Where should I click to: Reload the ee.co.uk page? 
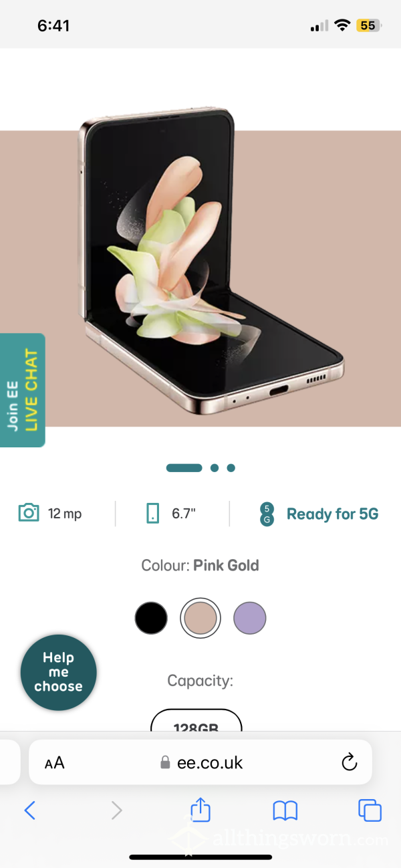pos(349,762)
